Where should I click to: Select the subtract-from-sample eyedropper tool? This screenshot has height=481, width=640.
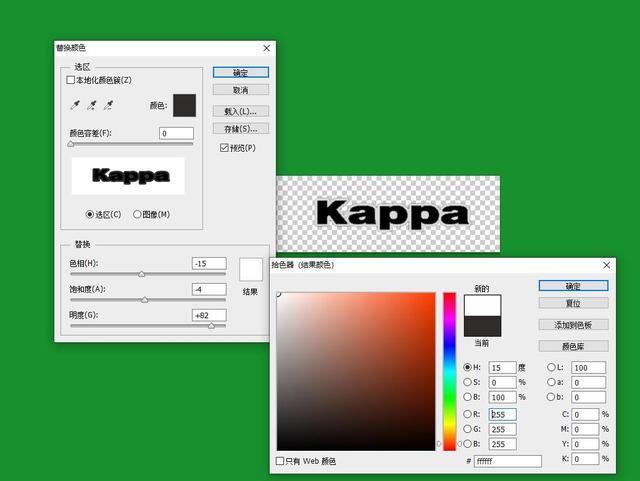[x=108, y=105]
